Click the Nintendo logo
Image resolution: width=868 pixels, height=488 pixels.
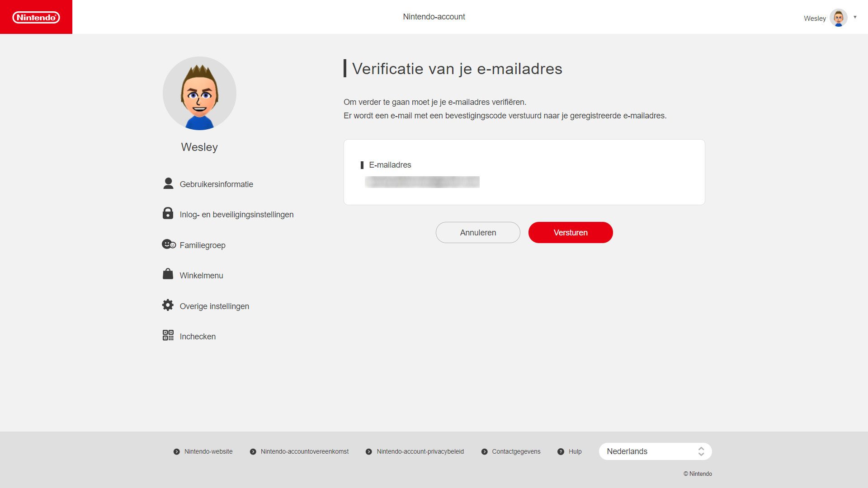pos(36,17)
